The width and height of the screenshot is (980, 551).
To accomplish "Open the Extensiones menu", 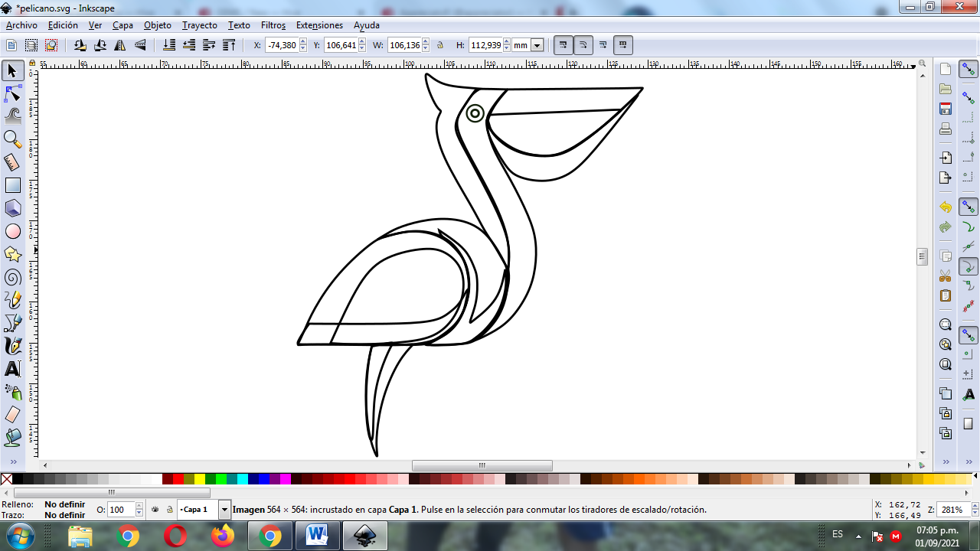I will 319,25.
